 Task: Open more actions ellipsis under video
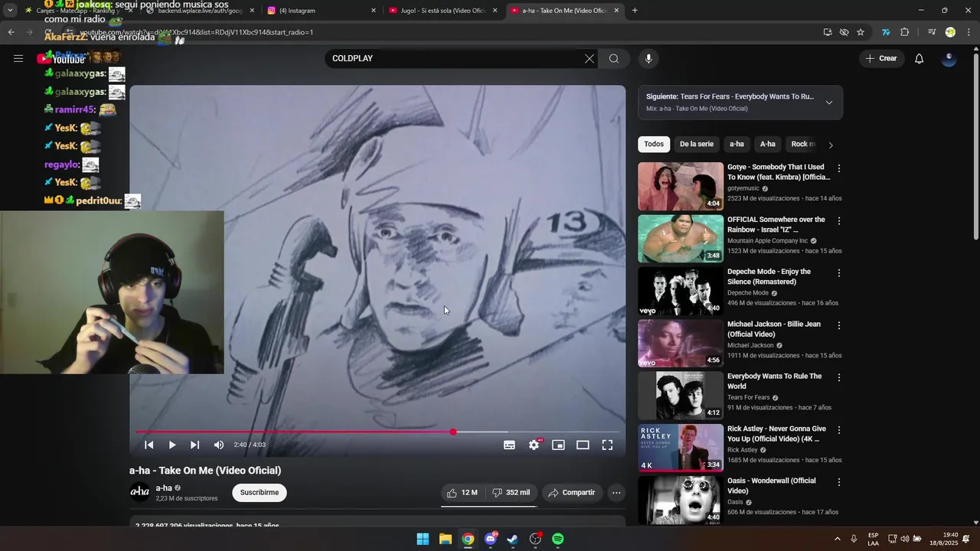point(616,493)
